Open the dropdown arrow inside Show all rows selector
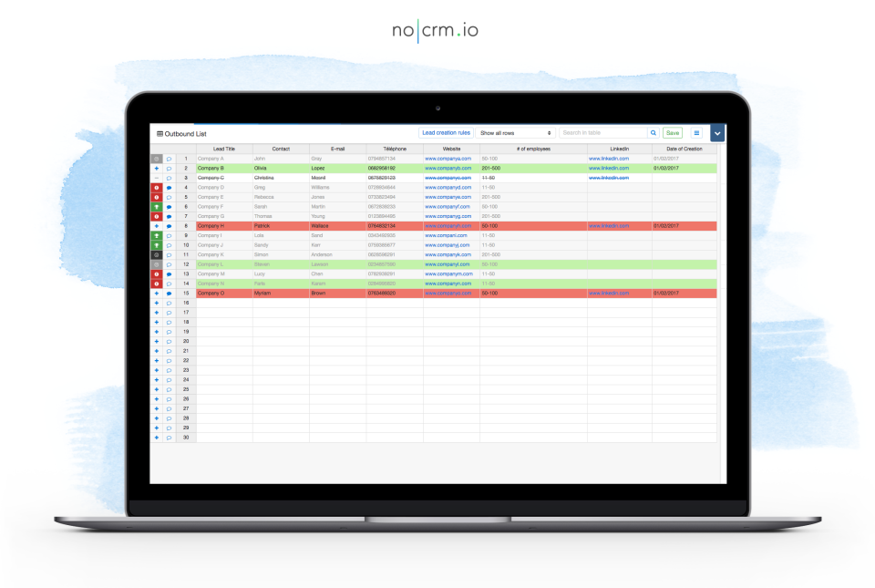Image resolution: width=875 pixels, height=588 pixels. [550, 132]
